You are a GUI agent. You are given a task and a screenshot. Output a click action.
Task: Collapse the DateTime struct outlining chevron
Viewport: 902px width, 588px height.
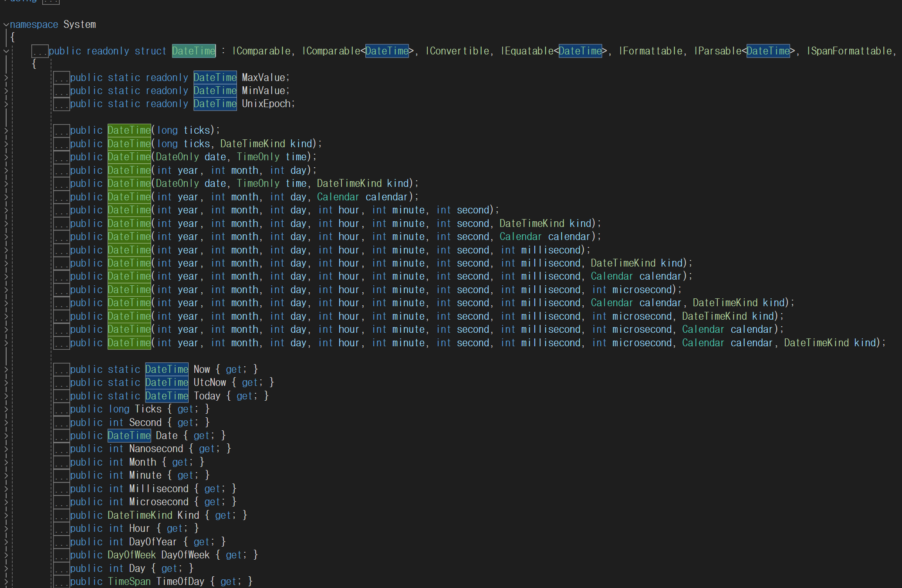click(x=6, y=51)
